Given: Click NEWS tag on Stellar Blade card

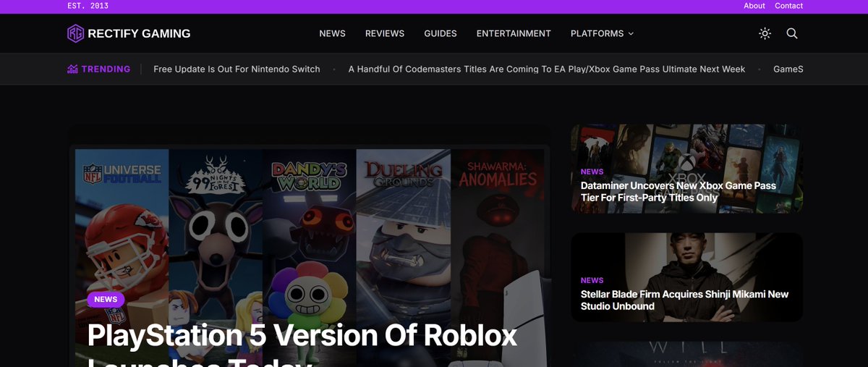Looking at the screenshot, I should click(x=592, y=280).
